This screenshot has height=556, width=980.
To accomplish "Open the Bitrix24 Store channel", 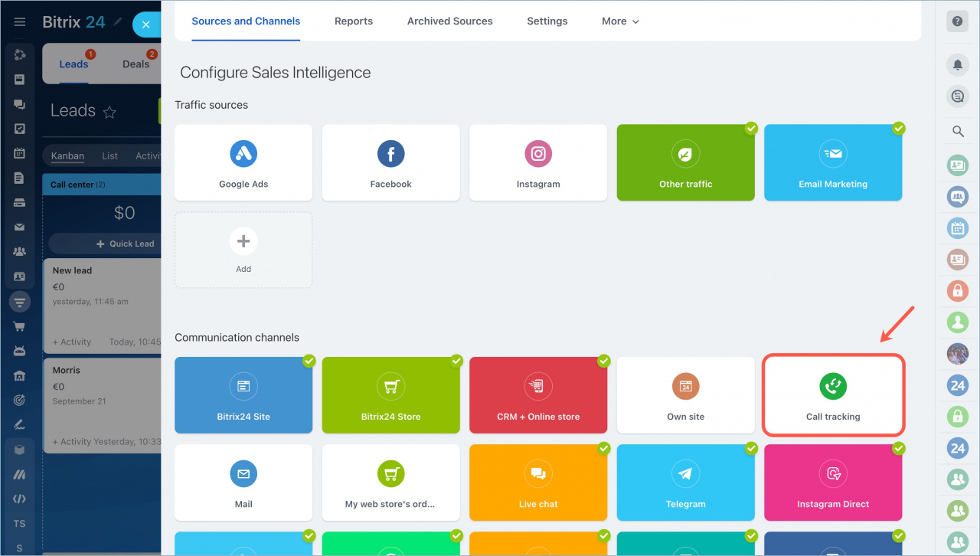I will [x=391, y=395].
